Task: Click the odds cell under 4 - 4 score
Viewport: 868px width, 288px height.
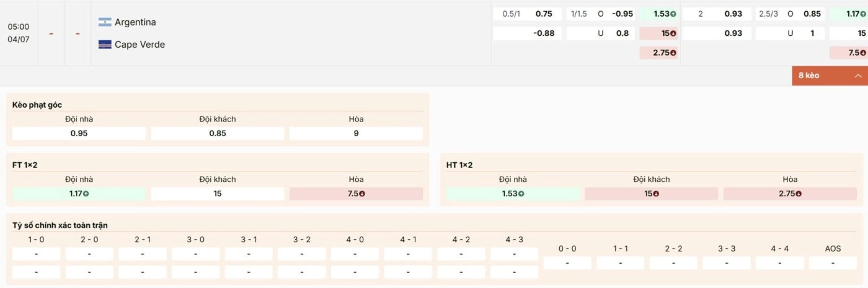Action: 780,263
